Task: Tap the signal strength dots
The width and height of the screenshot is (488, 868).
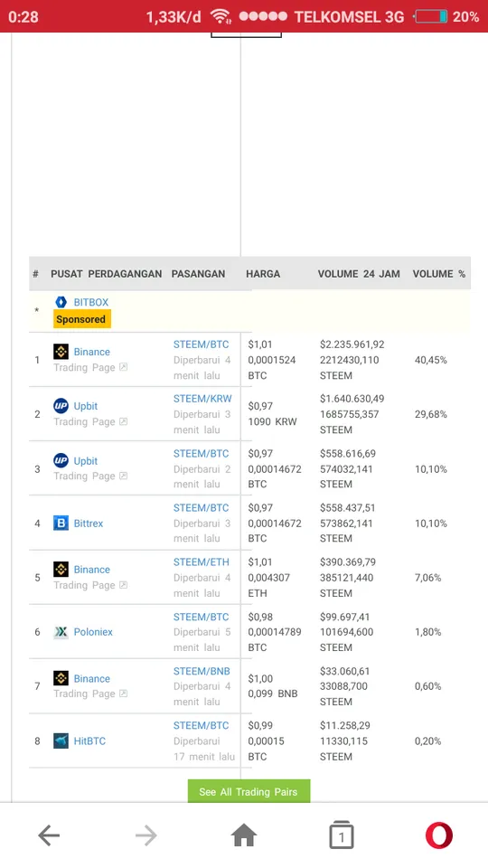Action: click(263, 16)
